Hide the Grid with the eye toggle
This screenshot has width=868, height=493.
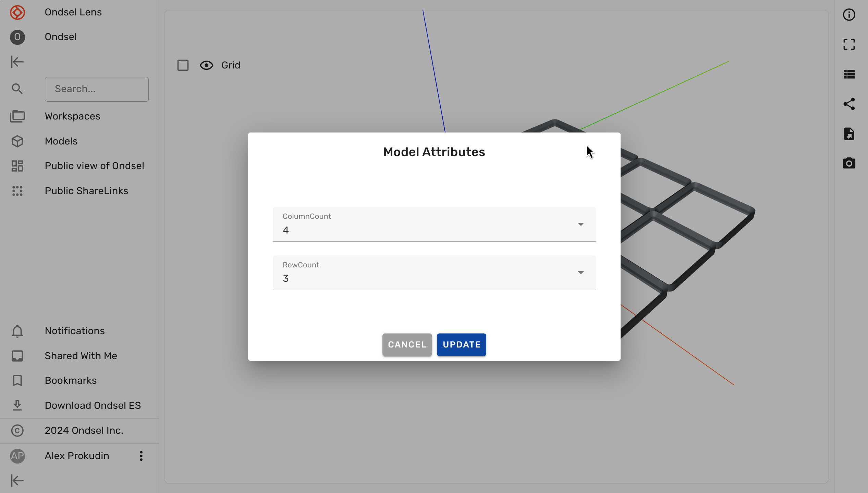click(206, 65)
